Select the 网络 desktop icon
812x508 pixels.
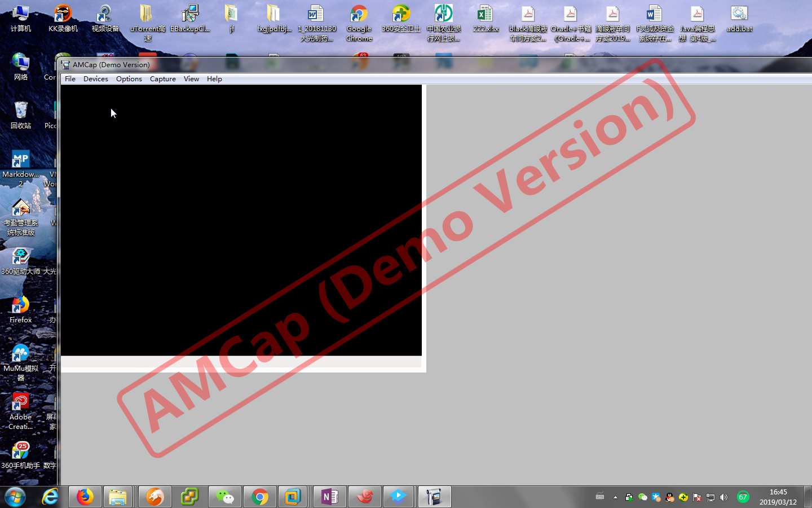[x=20, y=67]
